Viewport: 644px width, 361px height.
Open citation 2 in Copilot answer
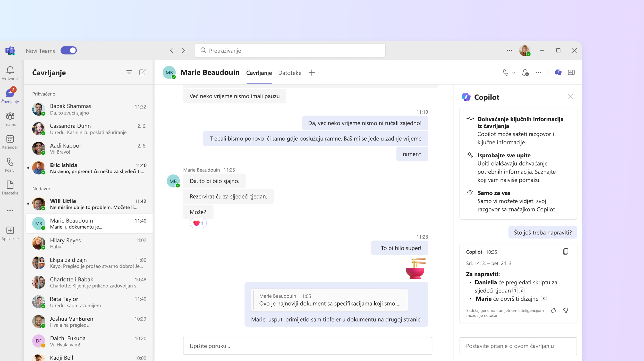(521, 290)
